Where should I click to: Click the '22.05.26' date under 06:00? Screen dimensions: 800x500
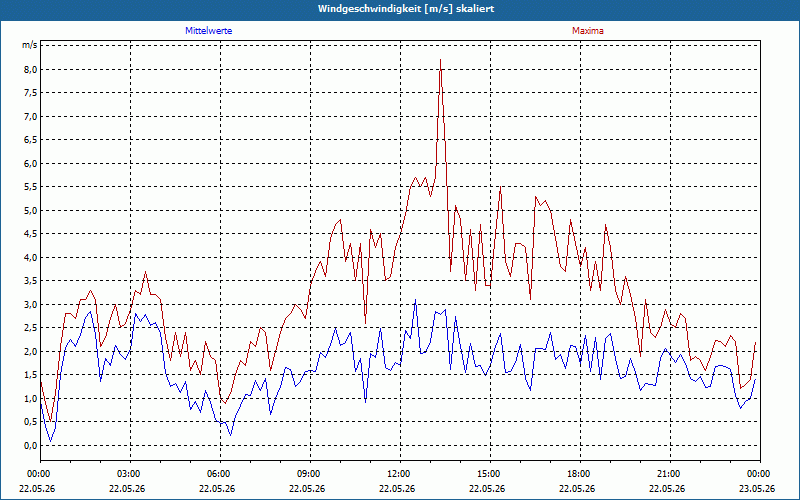point(217,488)
